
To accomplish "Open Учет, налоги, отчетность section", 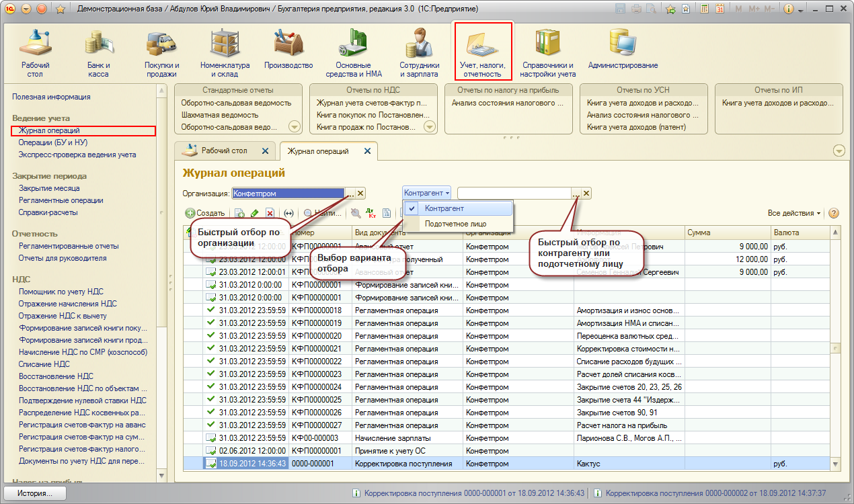I will [x=483, y=51].
